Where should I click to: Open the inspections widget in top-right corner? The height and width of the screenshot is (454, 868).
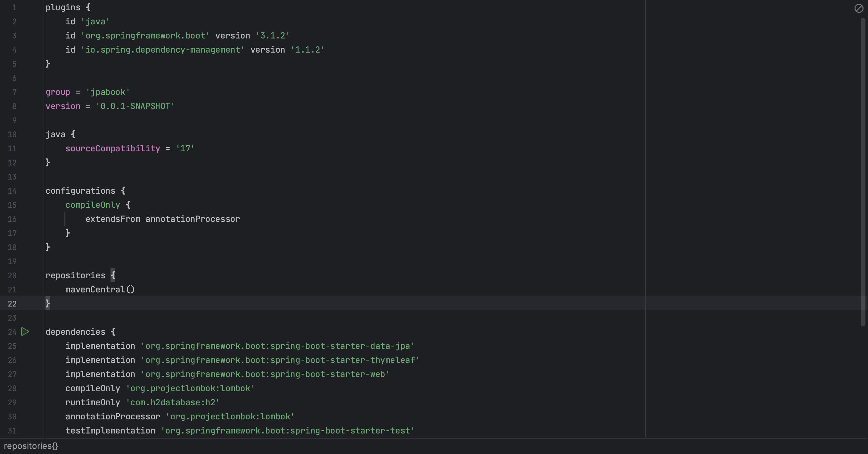859,8
